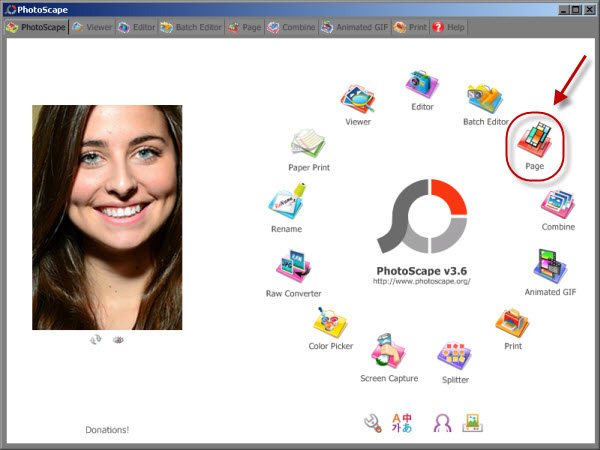Switch to the Viewer tab

tap(92, 28)
